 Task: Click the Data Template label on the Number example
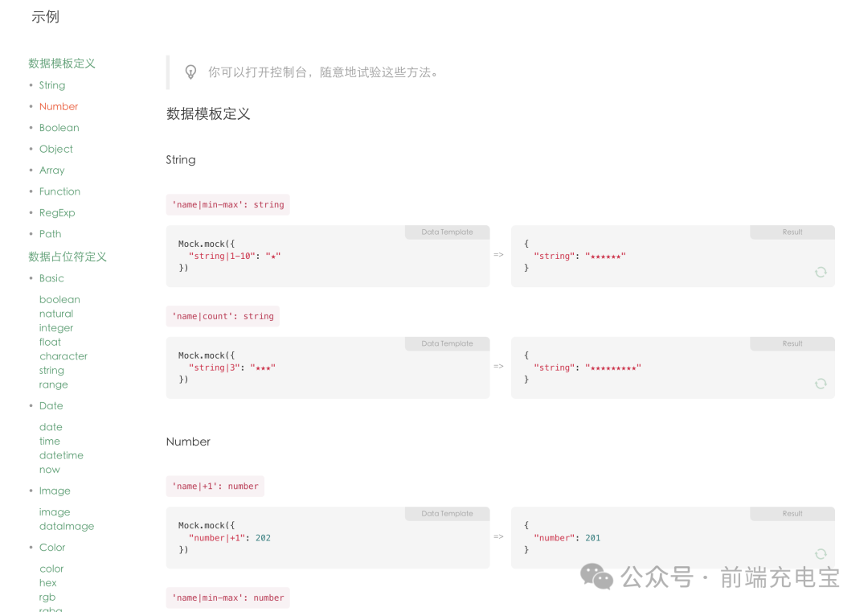pos(447,513)
